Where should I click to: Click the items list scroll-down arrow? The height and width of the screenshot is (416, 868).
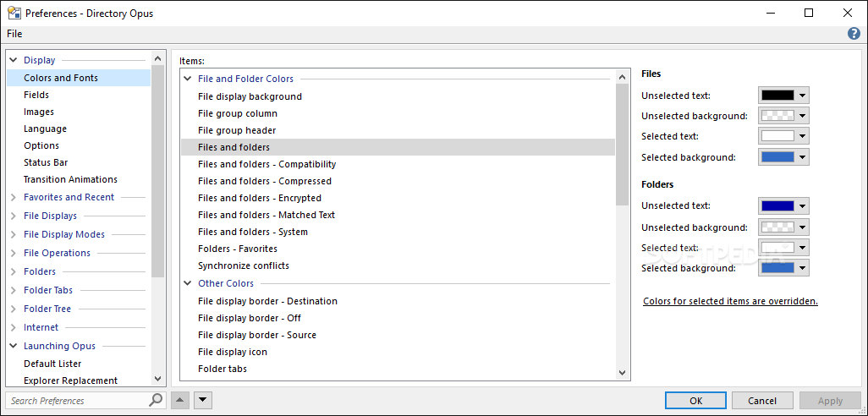click(x=622, y=373)
